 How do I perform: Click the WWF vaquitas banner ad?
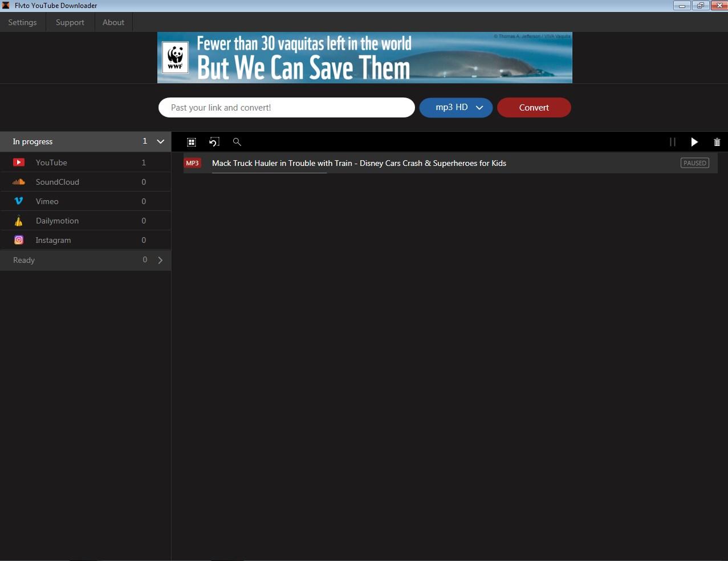pos(364,58)
